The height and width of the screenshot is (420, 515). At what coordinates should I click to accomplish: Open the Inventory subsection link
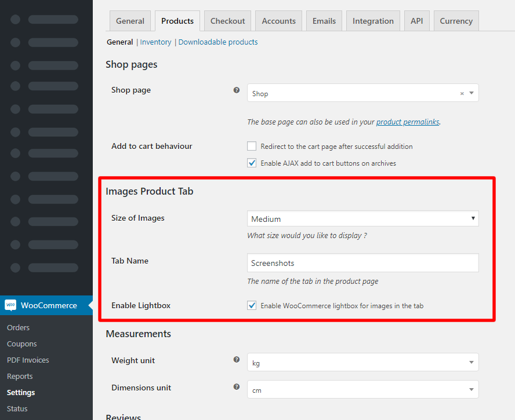pyautogui.click(x=155, y=42)
